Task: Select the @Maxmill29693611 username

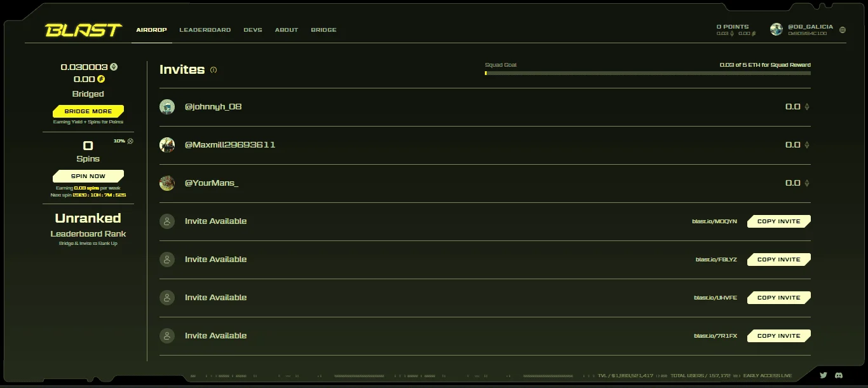Action: point(230,145)
